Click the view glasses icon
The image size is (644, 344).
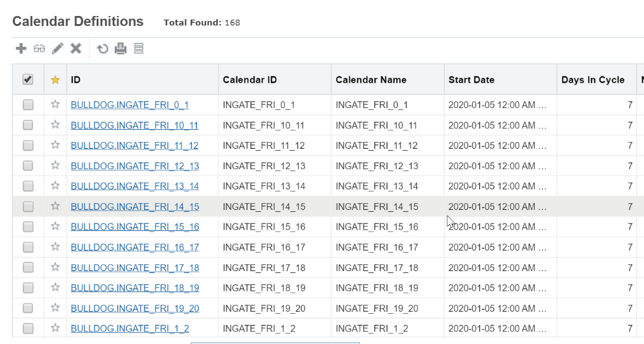[x=38, y=48]
